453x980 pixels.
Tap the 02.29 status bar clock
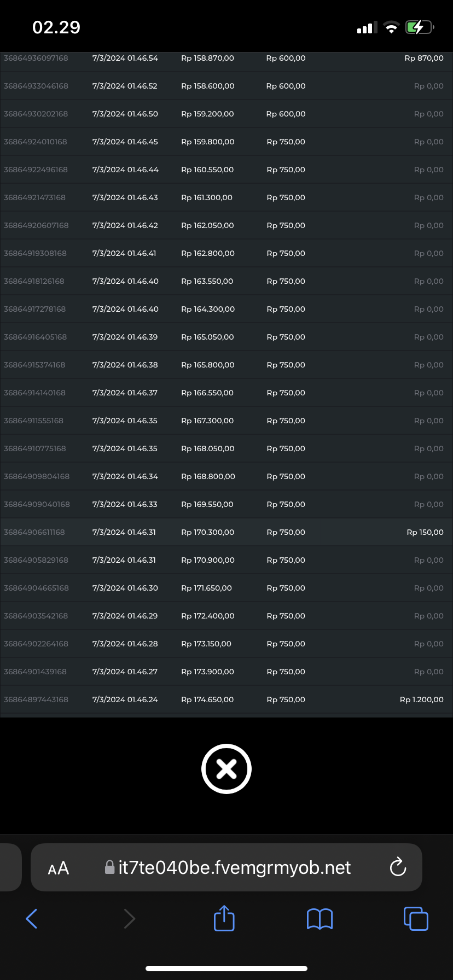(56, 27)
